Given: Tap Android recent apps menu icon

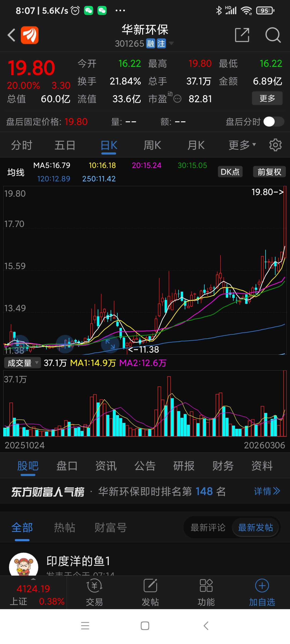Looking at the screenshot, I should pos(85,626).
